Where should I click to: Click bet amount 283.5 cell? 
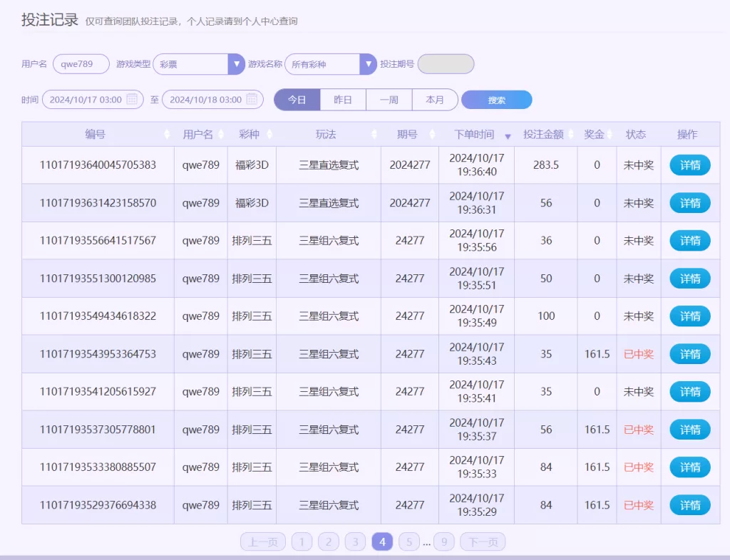click(x=545, y=165)
